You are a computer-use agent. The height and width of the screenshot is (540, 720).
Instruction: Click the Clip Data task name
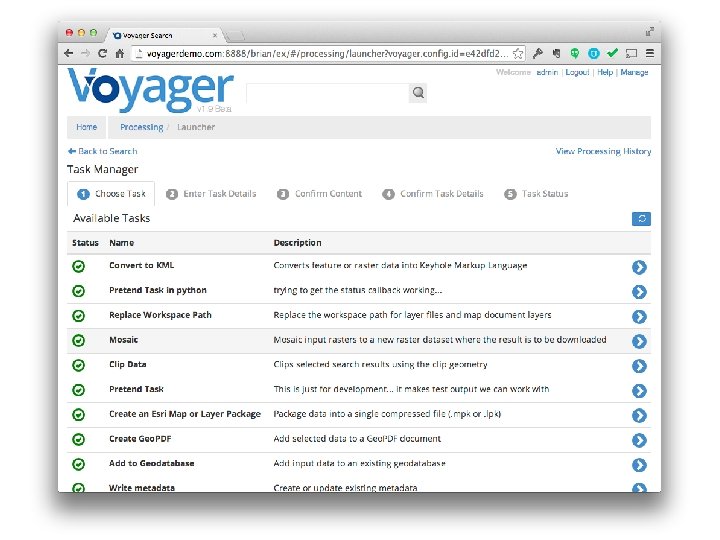[128, 365]
